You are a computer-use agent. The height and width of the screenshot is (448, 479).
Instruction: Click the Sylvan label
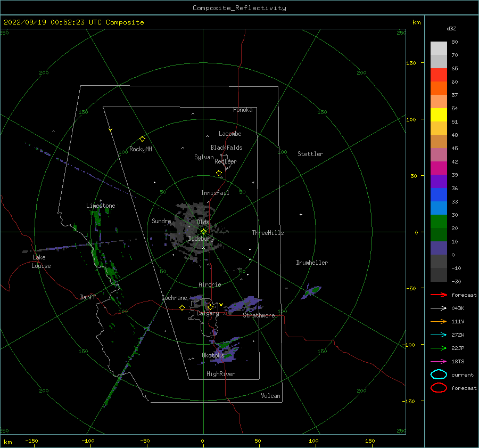[204, 157]
